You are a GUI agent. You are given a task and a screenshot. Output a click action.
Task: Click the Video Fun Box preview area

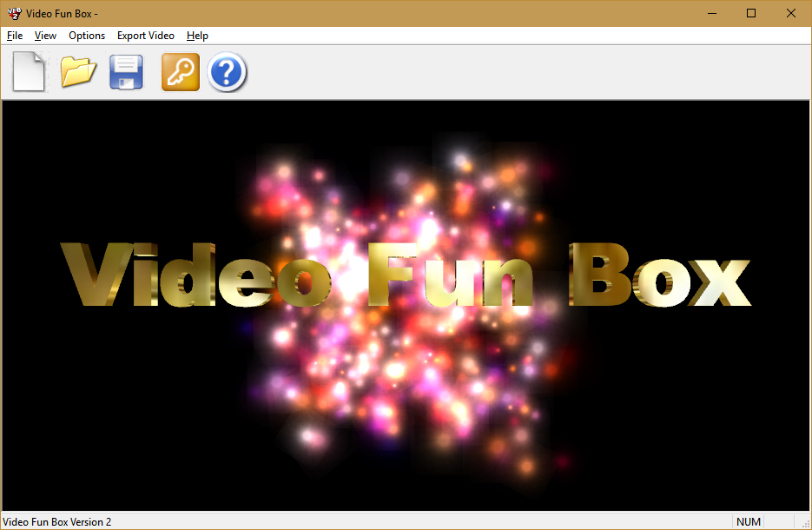point(406,306)
